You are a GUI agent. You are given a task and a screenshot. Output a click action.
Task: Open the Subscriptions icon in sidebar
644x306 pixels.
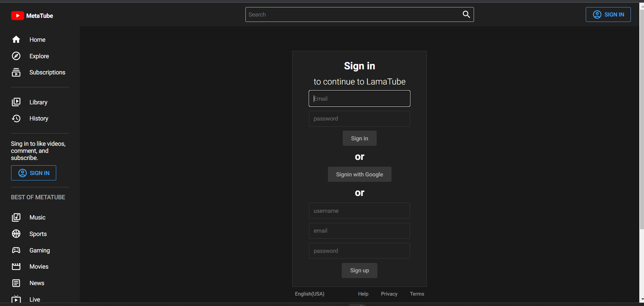pos(16,72)
